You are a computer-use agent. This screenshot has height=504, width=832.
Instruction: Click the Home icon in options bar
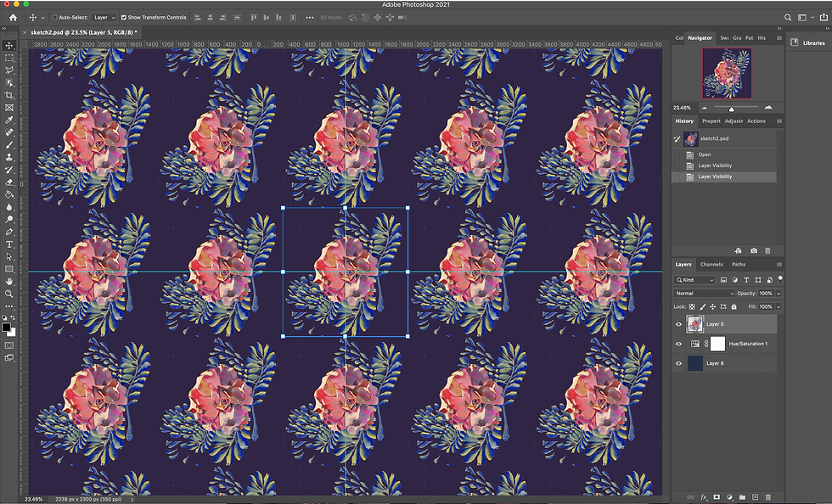[x=13, y=18]
